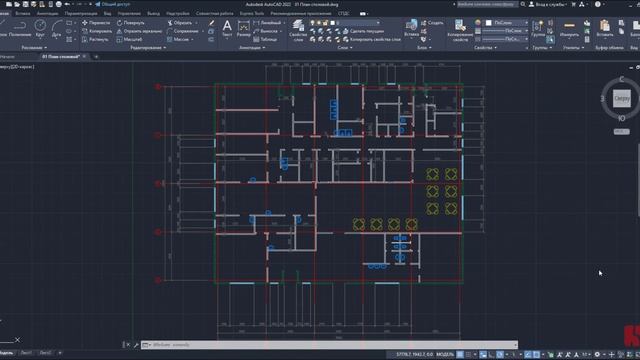Click the ViewCube top face (Сверху)

[621, 99]
